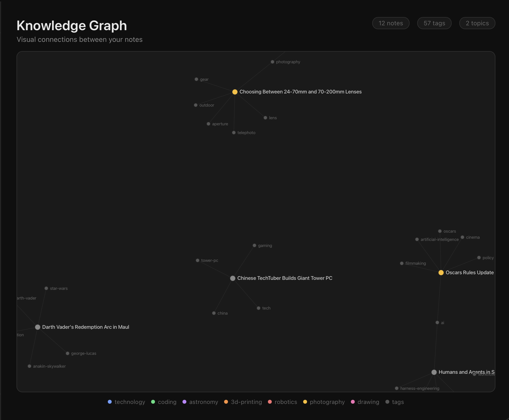Open 'Darth Vader's Redemption Arc in Maul' label

point(86,327)
